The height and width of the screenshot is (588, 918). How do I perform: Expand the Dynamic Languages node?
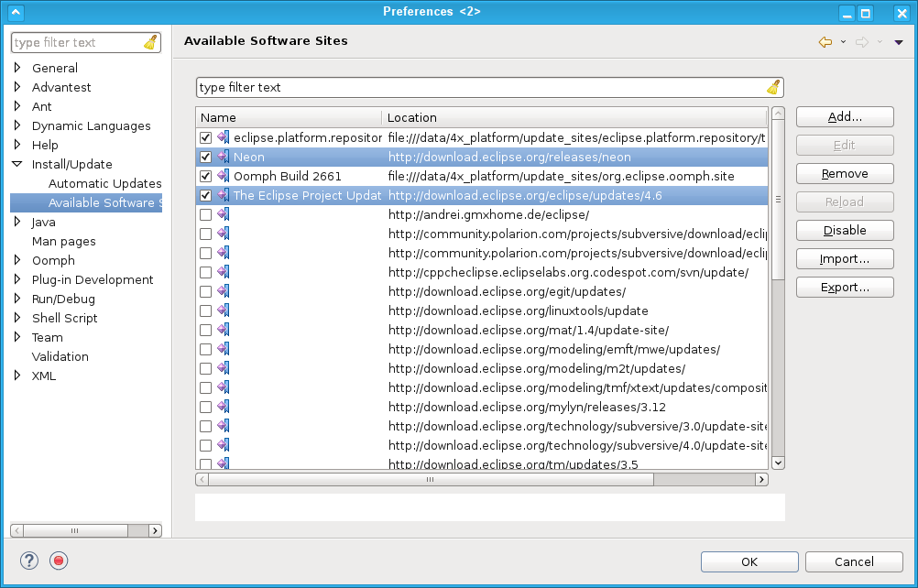17,125
